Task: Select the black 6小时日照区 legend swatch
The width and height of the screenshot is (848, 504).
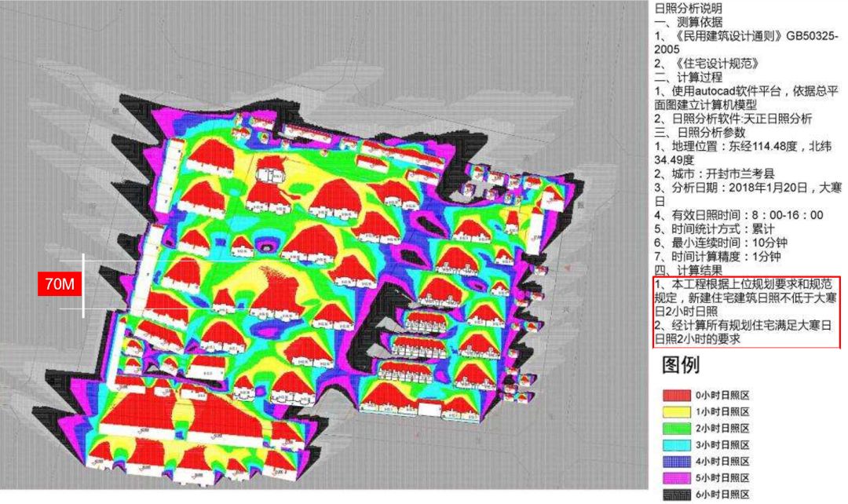Action: click(677, 495)
